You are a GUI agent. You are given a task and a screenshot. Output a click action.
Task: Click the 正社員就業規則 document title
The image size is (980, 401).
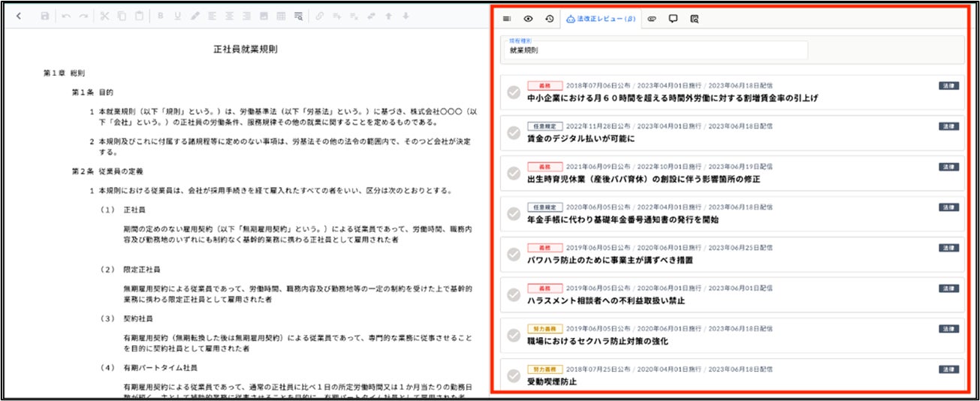(x=246, y=50)
